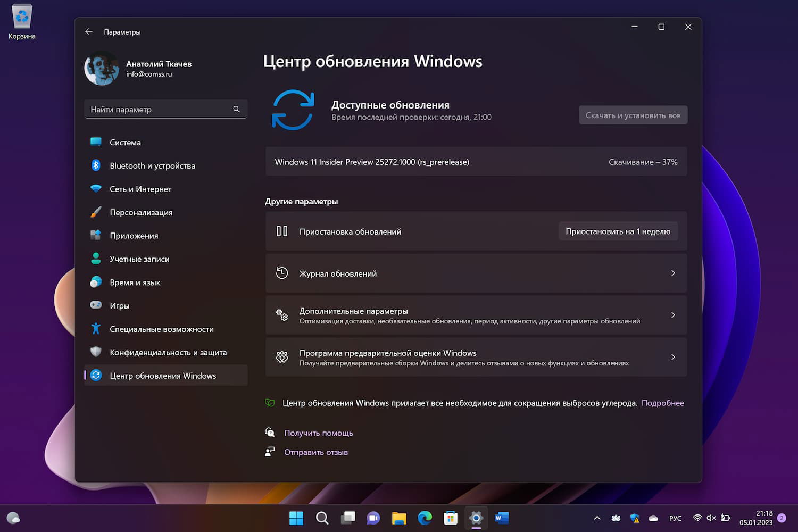Click the Windows Update refresh icon
Image resolution: width=798 pixels, height=532 pixels.
tap(293, 110)
